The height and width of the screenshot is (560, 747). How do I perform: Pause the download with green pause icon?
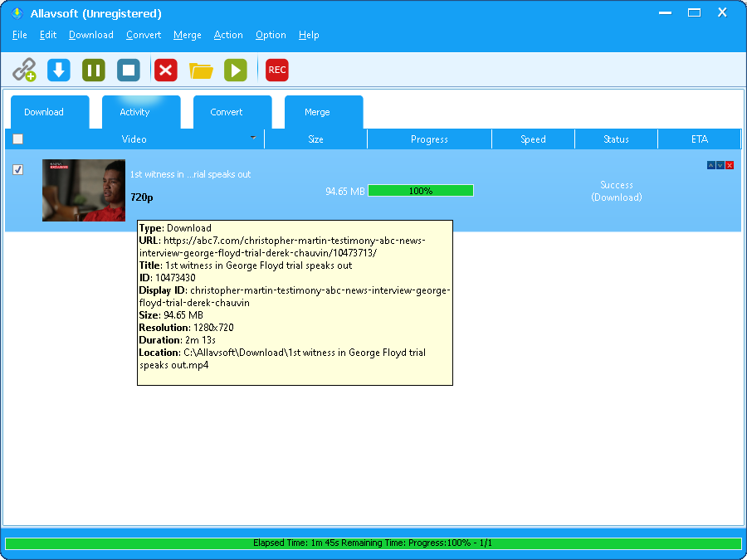tap(94, 70)
